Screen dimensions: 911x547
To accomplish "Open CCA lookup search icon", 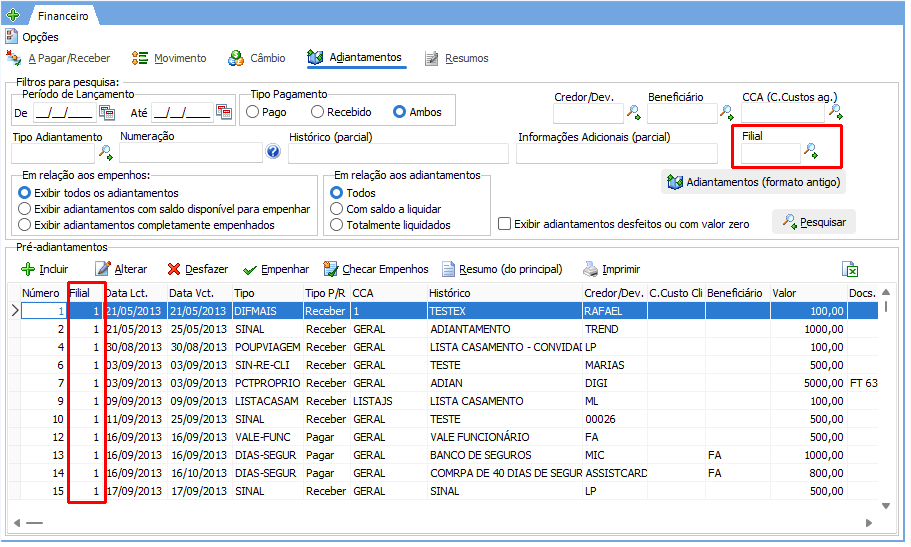I will [835, 112].
